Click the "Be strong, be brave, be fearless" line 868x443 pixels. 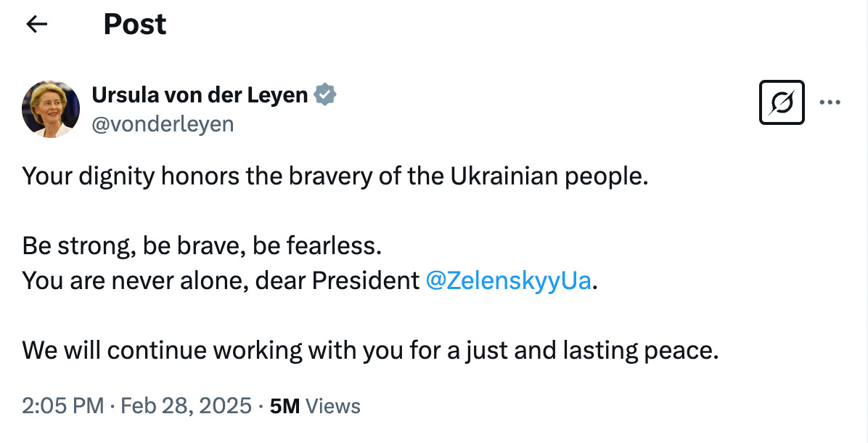point(202,245)
